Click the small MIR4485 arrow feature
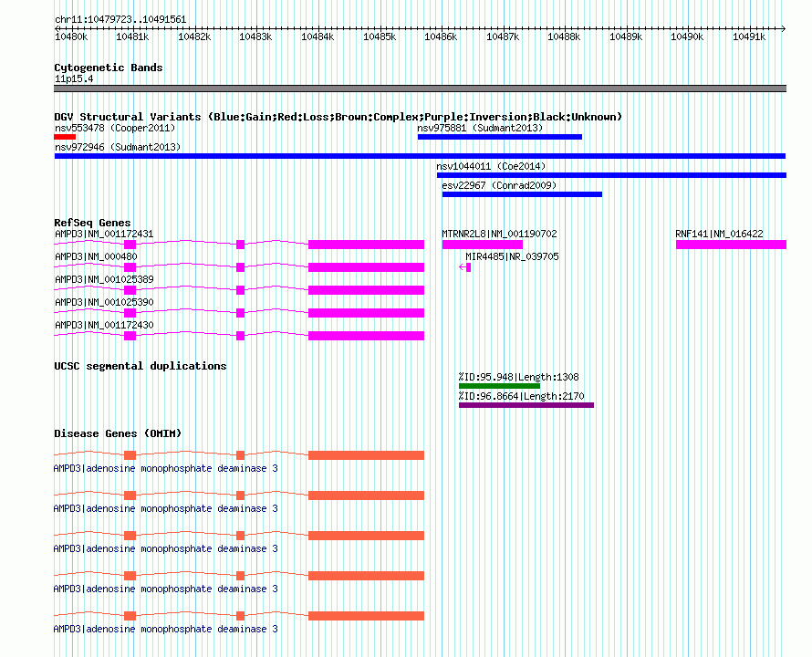812x657 pixels. [x=465, y=267]
